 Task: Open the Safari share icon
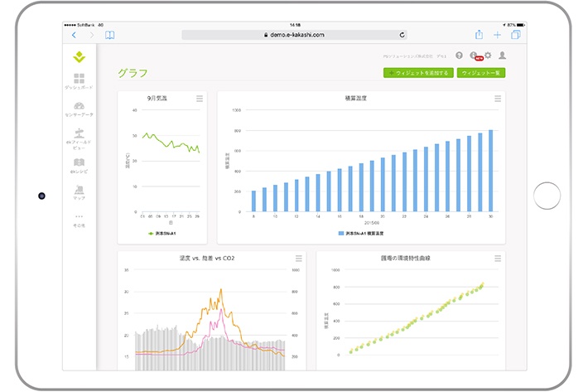[x=479, y=35]
